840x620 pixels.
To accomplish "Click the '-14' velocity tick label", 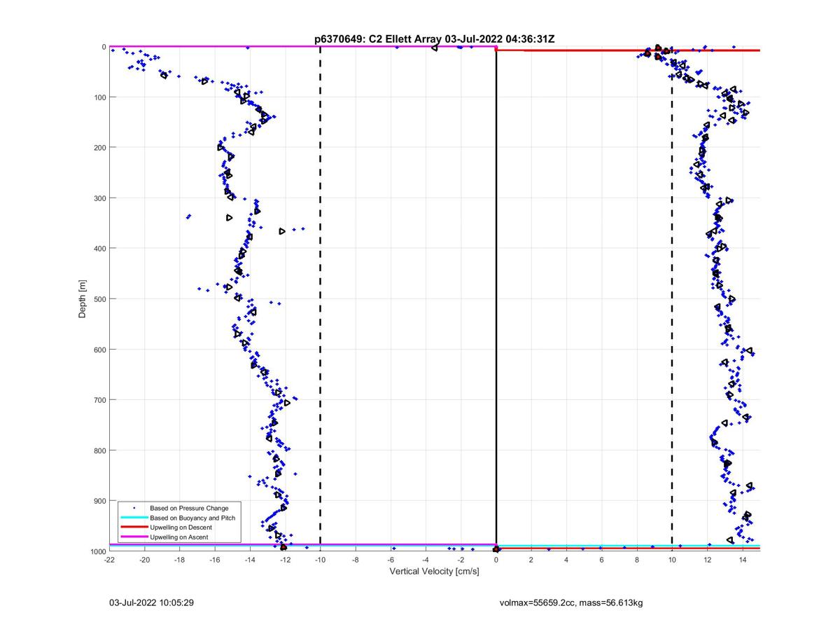I will pos(250,560).
